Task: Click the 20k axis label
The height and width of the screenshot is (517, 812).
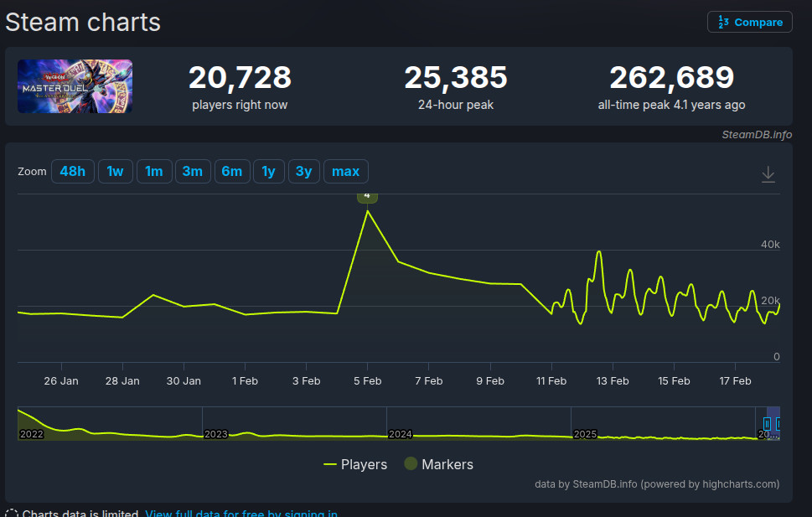Action: coord(770,301)
